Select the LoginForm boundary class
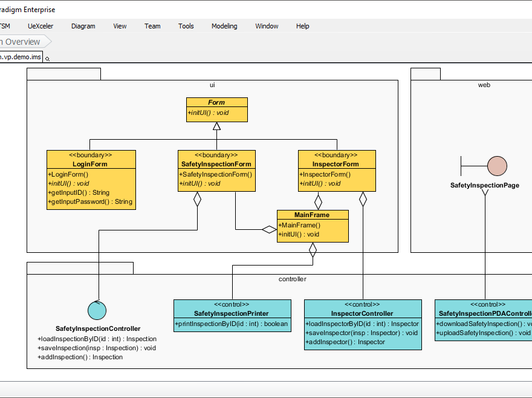This screenshot has width=532, height=398. pos(91,164)
